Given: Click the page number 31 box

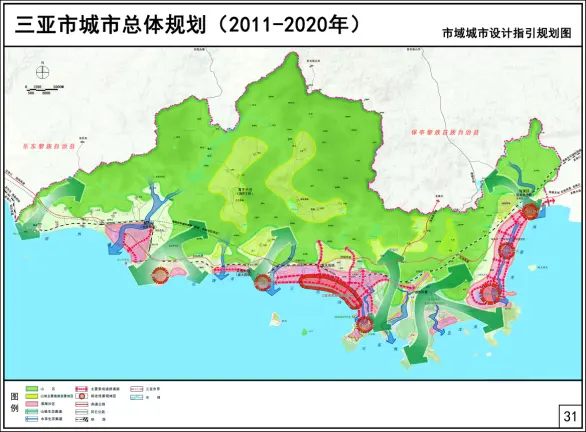Looking at the screenshot, I should [x=570, y=416].
